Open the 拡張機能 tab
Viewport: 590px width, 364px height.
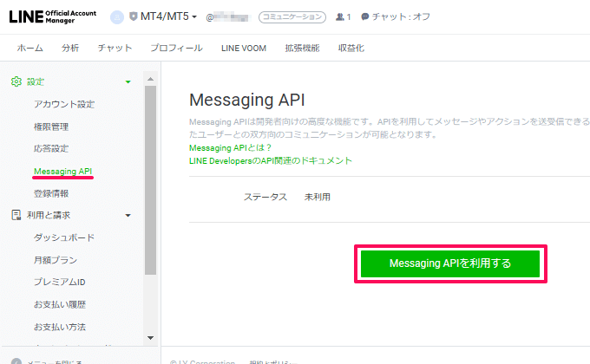tap(302, 49)
